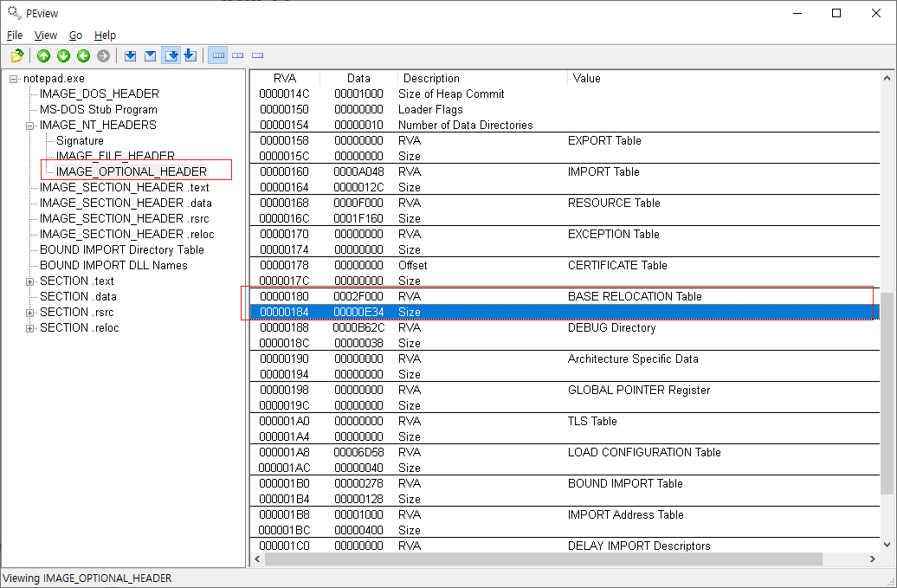
Task: Click the green down navigation arrow
Action: pyautogui.click(x=63, y=55)
